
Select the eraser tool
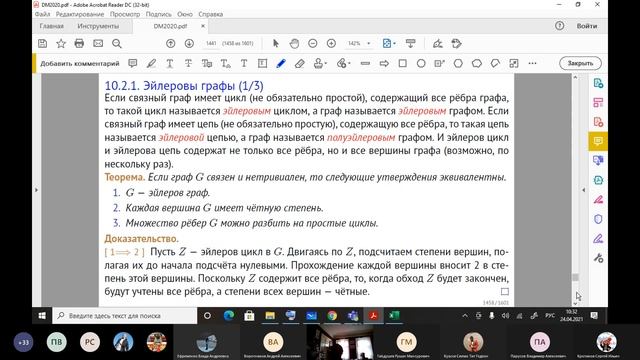[x=300, y=63]
